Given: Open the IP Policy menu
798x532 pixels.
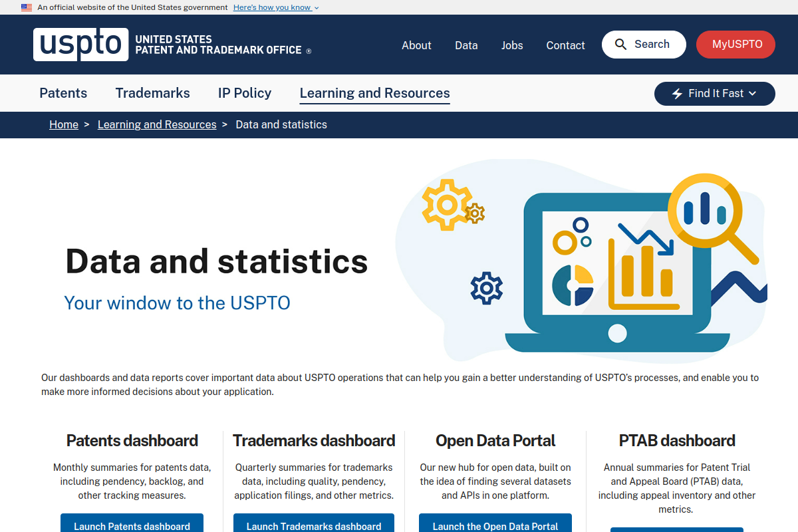Looking at the screenshot, I should tap(245, 93).
